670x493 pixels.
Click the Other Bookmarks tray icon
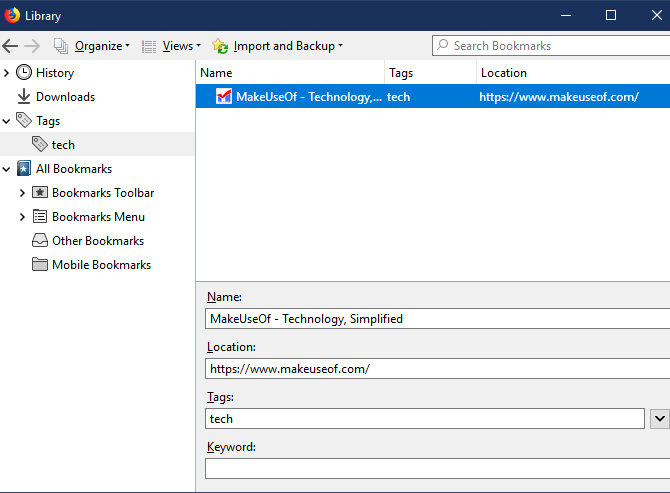(x=40, y=241)
